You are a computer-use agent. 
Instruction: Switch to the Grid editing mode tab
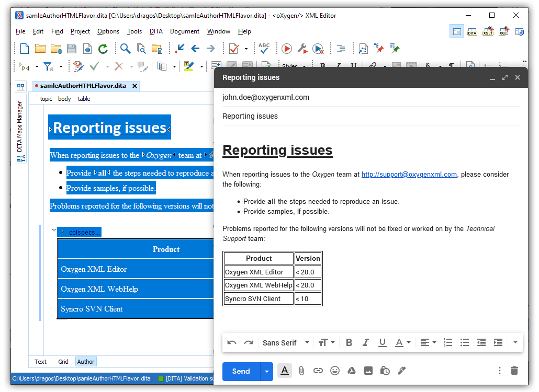(x=63, y=362)
